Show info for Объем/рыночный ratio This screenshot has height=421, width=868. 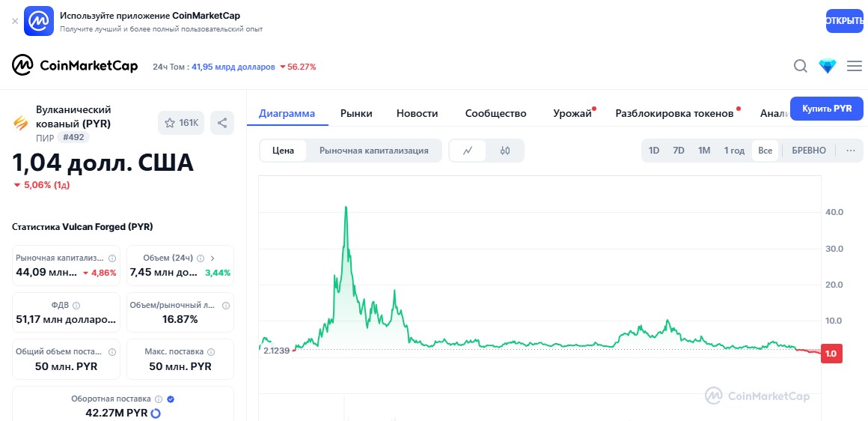tap(225, 305)
